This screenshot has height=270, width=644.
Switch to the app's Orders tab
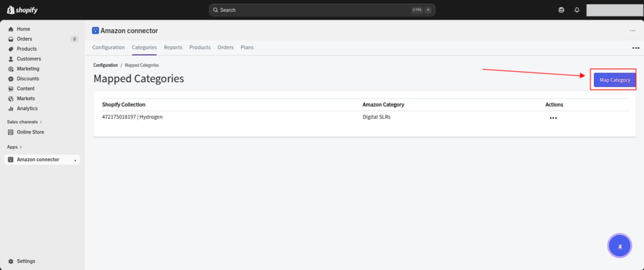(x=225, y=47)
